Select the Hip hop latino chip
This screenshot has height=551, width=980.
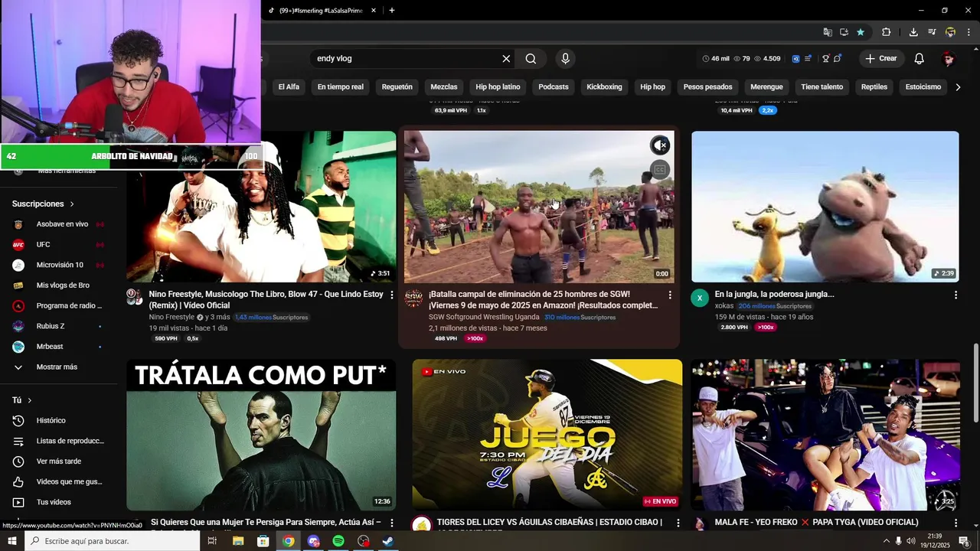point(498,87)
